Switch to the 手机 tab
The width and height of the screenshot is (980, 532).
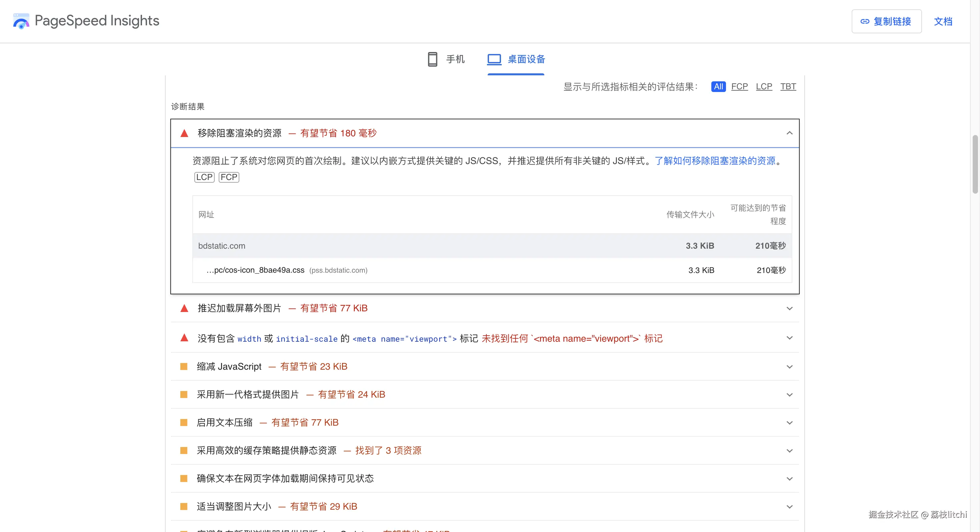[455, 59]
